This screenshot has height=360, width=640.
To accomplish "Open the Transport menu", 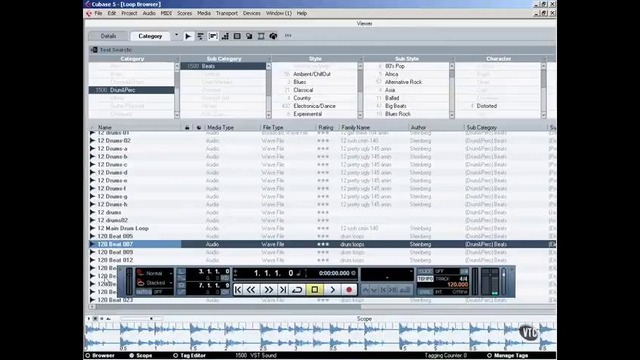I will (x=227, y=13).
